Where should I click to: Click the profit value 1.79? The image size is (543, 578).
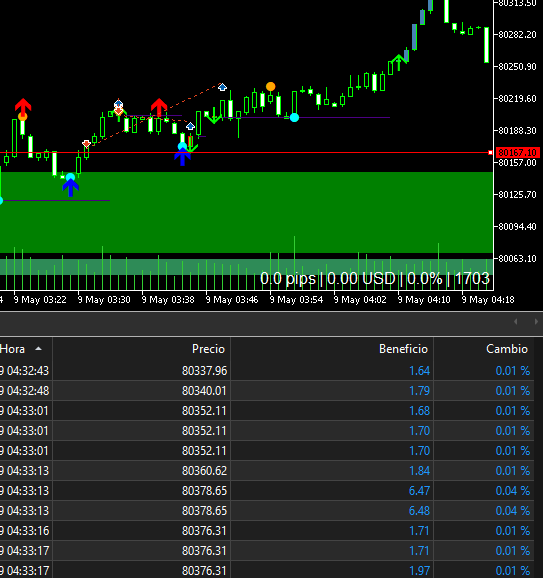point(420,390)
